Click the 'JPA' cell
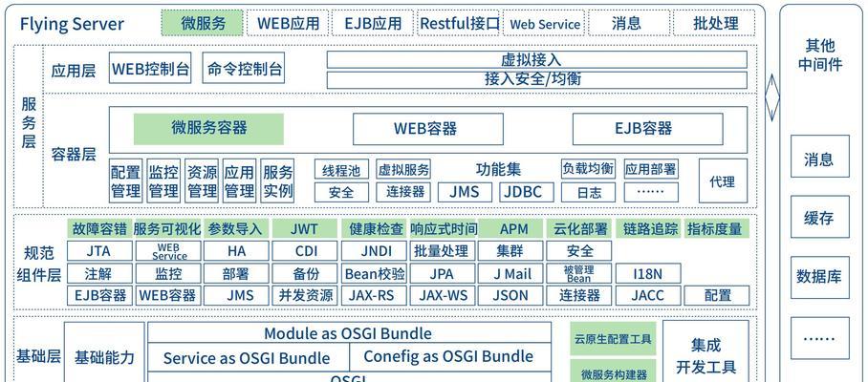 (443, 274)
